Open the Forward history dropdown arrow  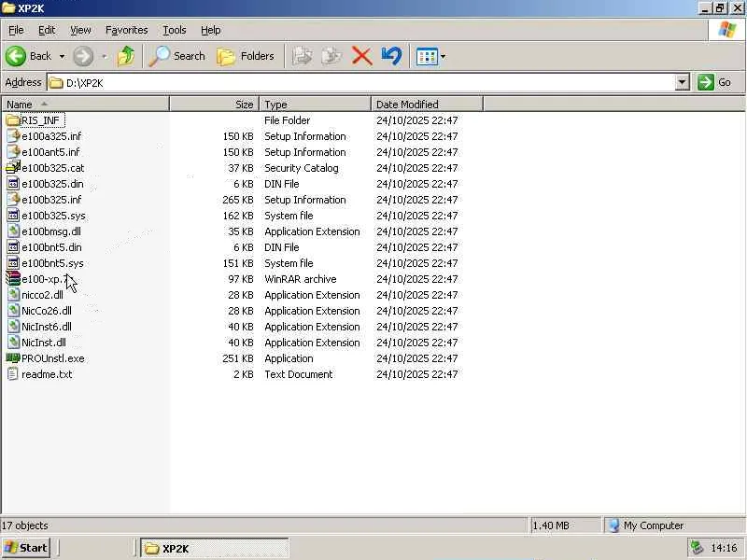click(x=105, y=57)
